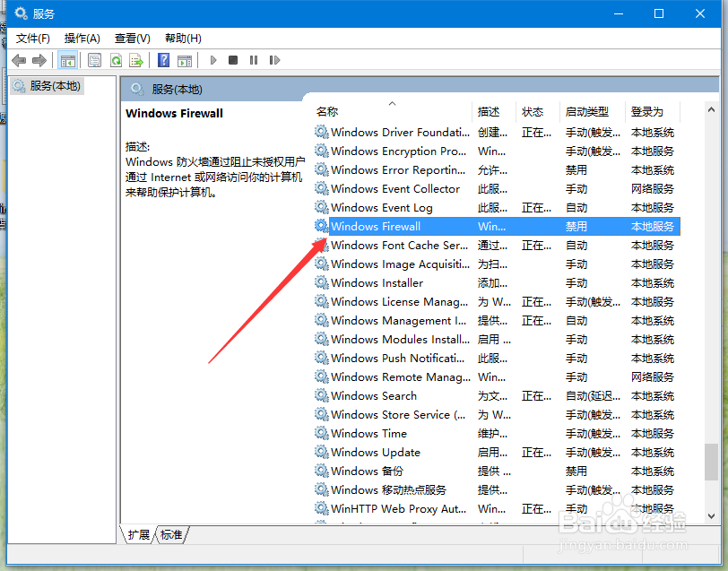Click the Refresh toolbar icon
Viewport: 728px width, 571px height.
point(116,60)
